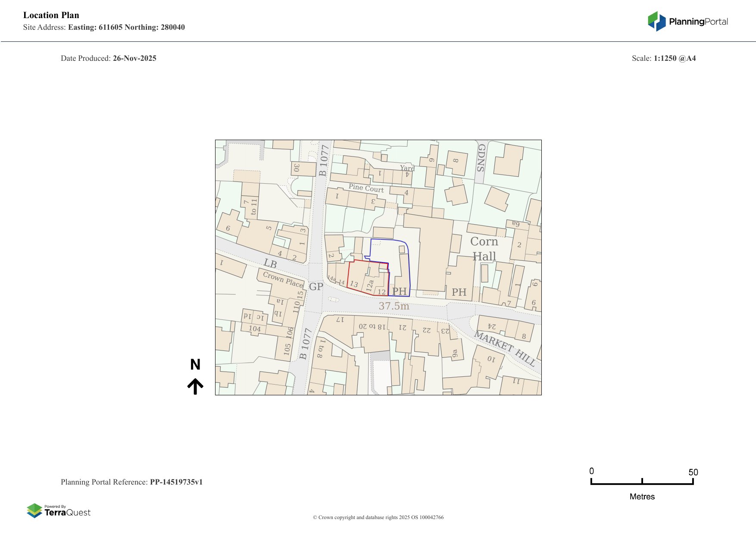The height and width of the screenshot is (535, 756).
Task: Click the Site Address easting northing text
Action: (104, 27)
